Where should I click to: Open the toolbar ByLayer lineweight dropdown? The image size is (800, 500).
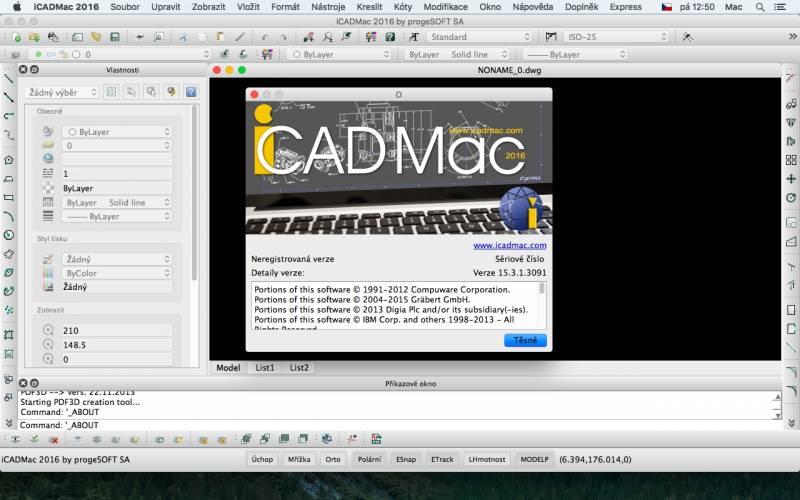tap(575, 54)
